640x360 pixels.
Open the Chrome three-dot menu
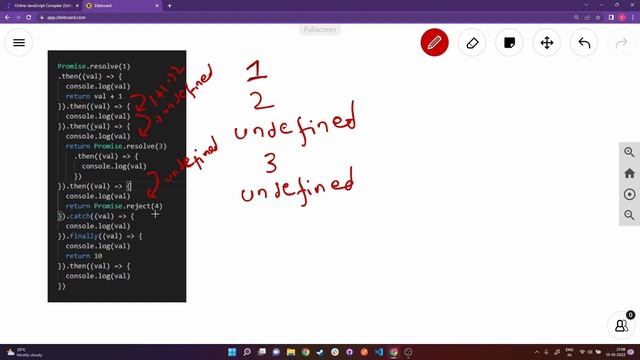point(633,18)
